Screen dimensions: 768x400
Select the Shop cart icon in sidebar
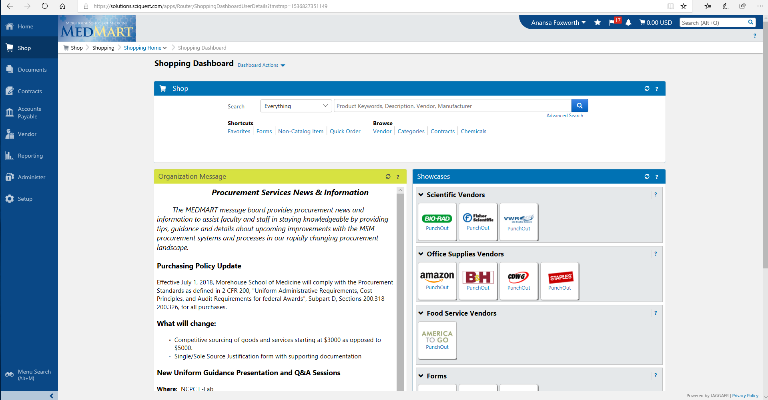click(x=9, y=47)
